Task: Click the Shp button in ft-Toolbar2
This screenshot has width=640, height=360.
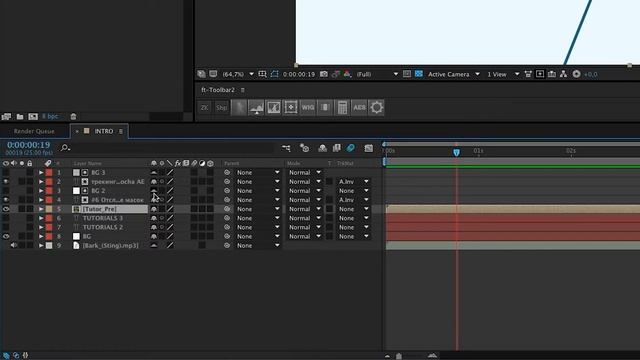Action: pos(222,107)
